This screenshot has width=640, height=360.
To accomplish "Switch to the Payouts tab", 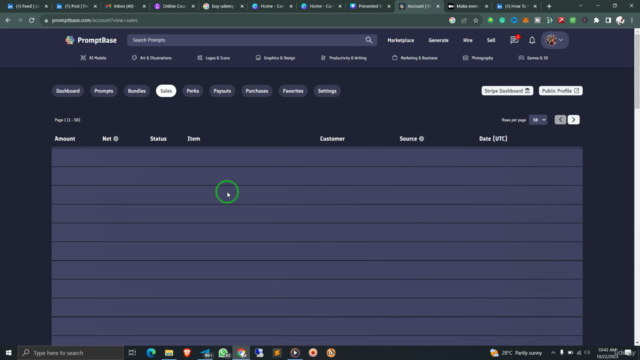I will pyautogui.click(x=222, y=91).
